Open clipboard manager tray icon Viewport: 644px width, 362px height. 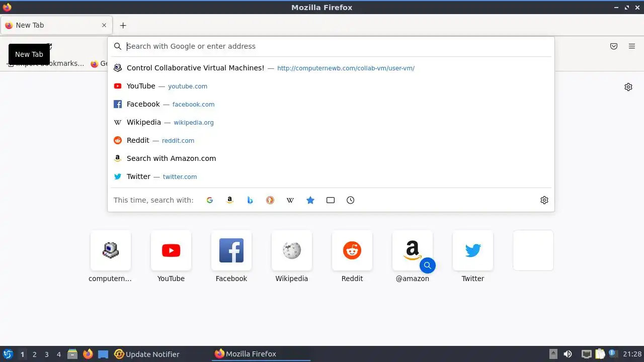click(600, 354)
